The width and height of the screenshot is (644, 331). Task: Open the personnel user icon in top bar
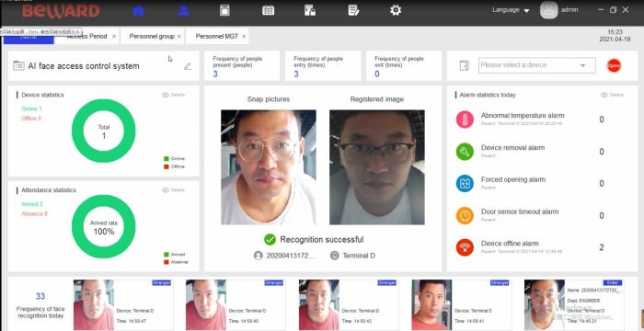184,10
